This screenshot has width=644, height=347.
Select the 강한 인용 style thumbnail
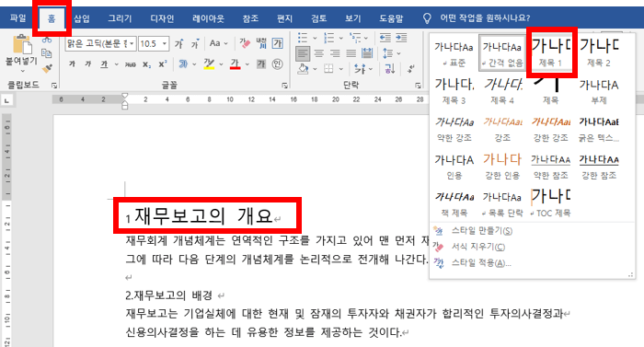(x=502, y=166)
